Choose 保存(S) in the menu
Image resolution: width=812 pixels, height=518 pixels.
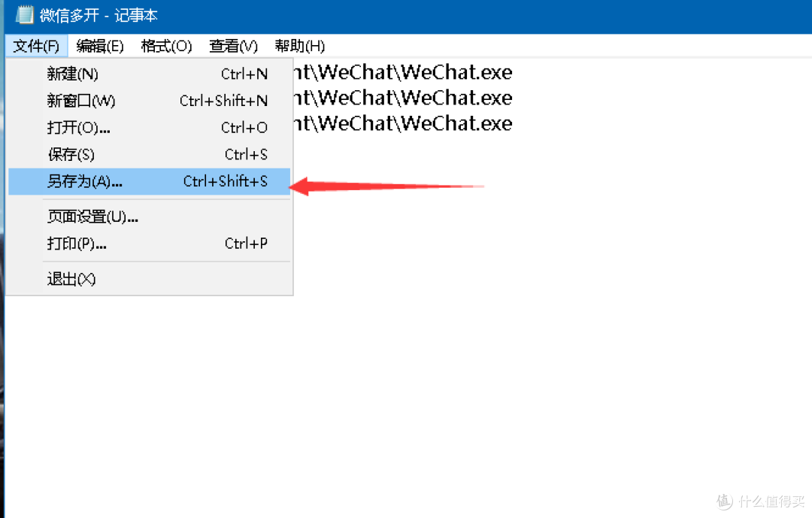point(149,154)
